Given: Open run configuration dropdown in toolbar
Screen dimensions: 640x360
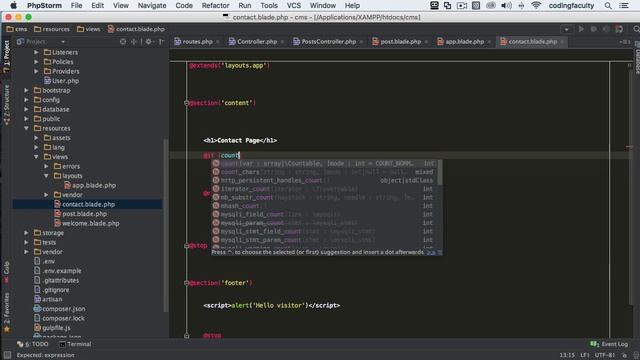Looking at the screenshot, I should click(x=566, y=29).
